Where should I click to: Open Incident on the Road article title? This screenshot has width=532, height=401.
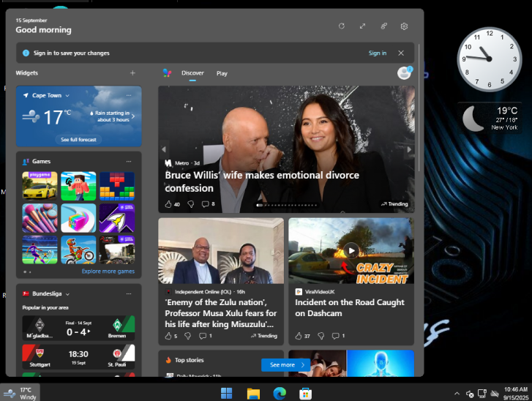[350, 308]
